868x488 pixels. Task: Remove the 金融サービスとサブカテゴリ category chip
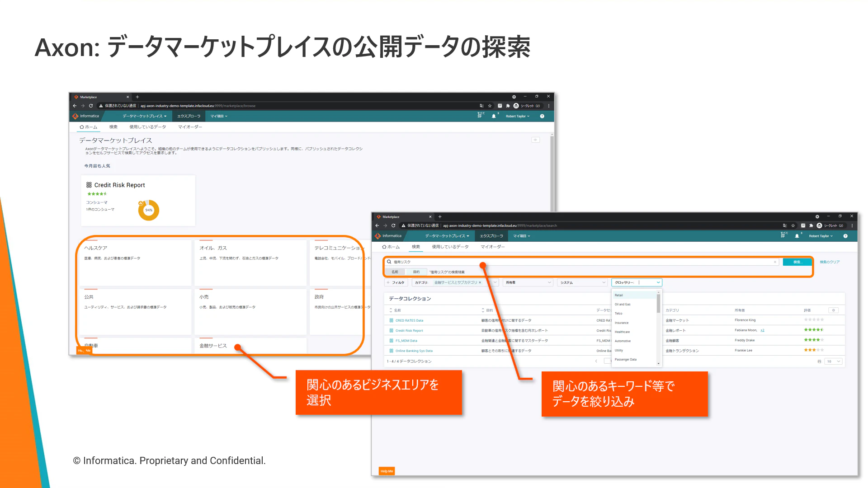(x=480, y=282)
